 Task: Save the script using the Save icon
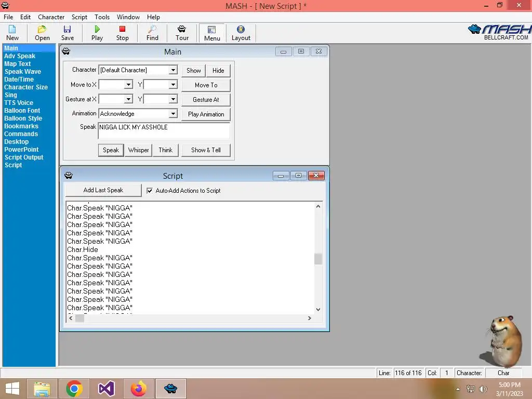(x=68, y=33)
